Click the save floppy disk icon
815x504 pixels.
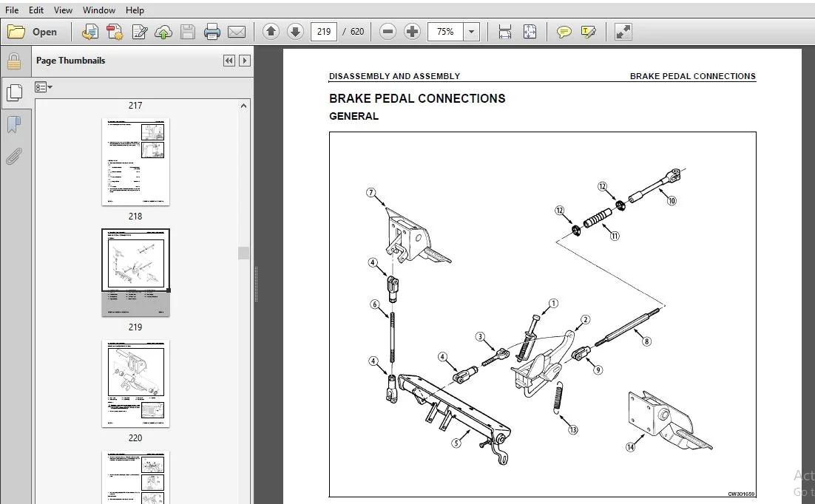pos(188,32)
